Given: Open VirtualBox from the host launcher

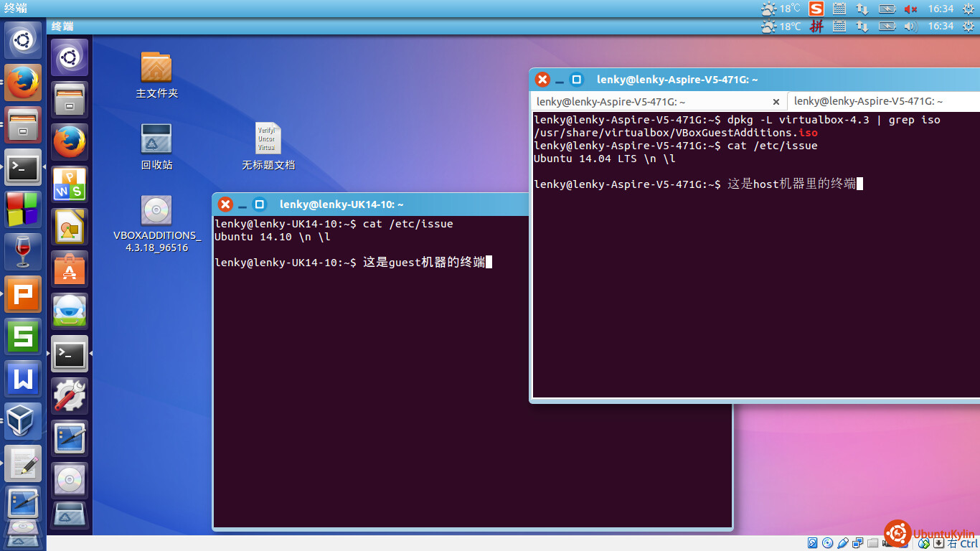Looking at the screenshot, I should click(24, 420).
